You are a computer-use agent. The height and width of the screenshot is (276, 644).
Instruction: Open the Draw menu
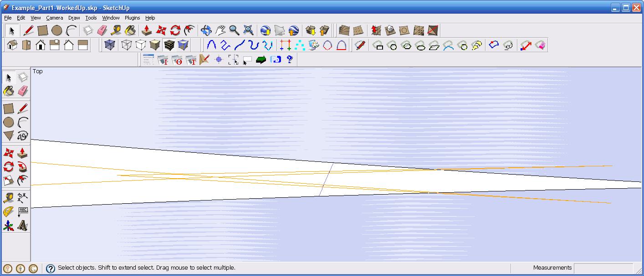click(x=74, y=18)
